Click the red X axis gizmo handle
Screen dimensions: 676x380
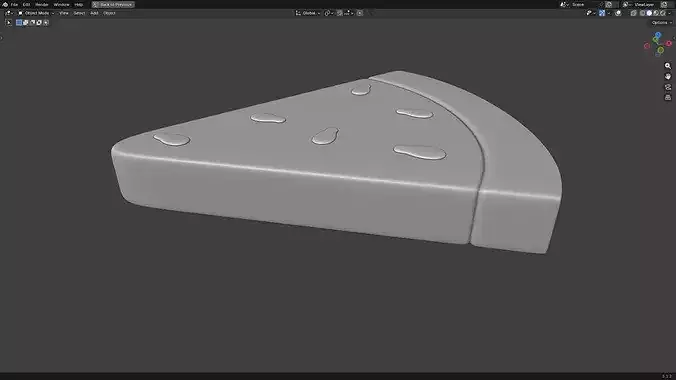pyautogui.click(x=669, y=43)
